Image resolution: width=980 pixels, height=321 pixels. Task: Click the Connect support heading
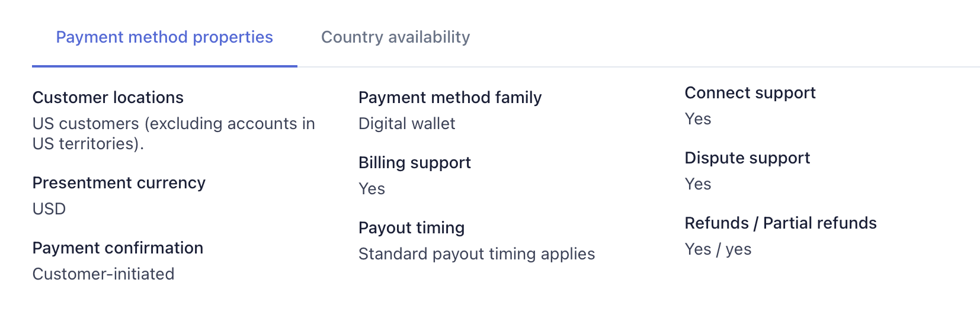coord(750,93)
